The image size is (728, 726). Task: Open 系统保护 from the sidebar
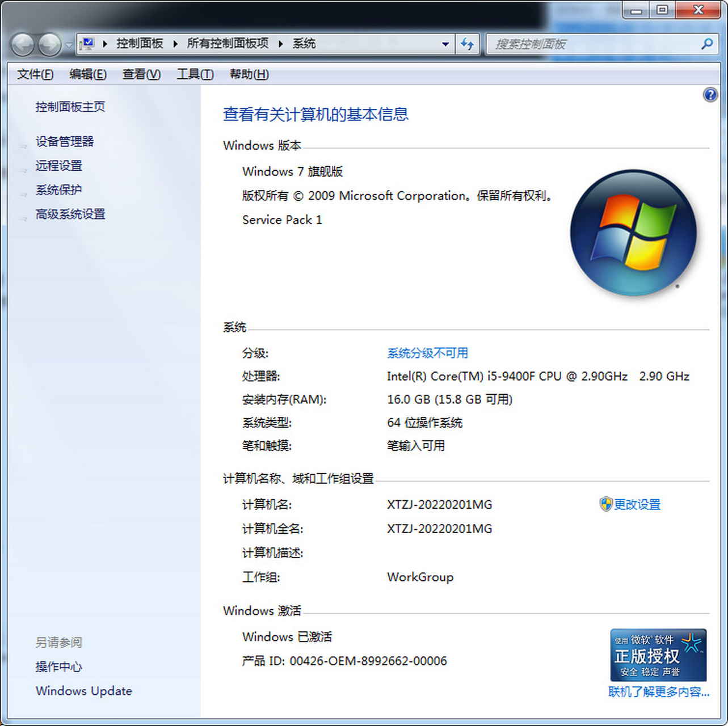(59, 190)
